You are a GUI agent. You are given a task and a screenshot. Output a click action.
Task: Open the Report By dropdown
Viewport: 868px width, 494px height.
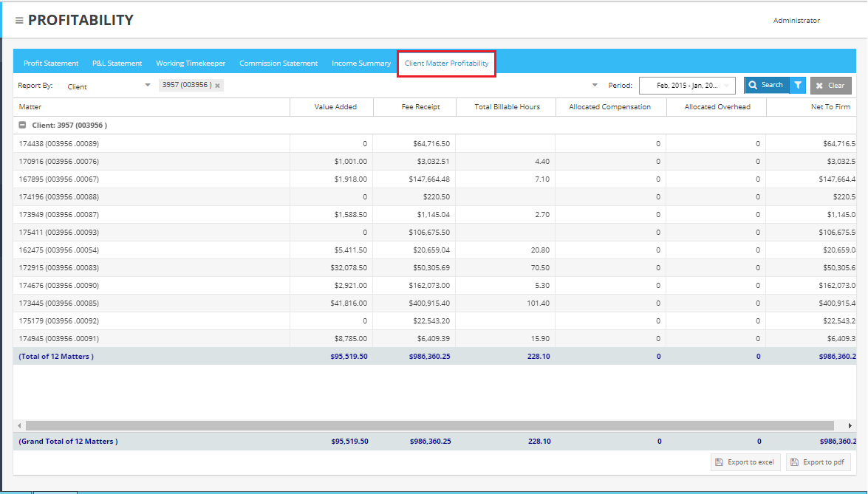point(109,86)
